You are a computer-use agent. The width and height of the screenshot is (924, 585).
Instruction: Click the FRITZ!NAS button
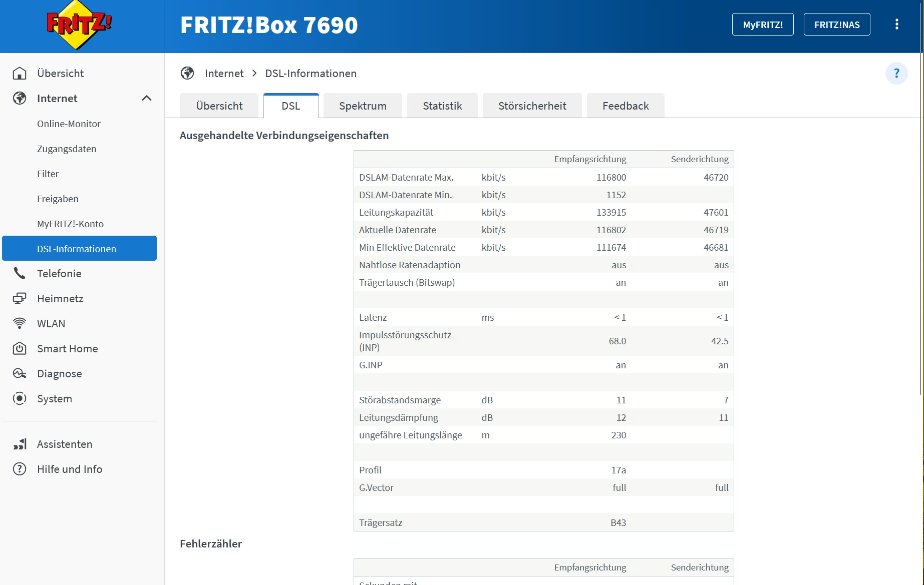coord(837,25)
